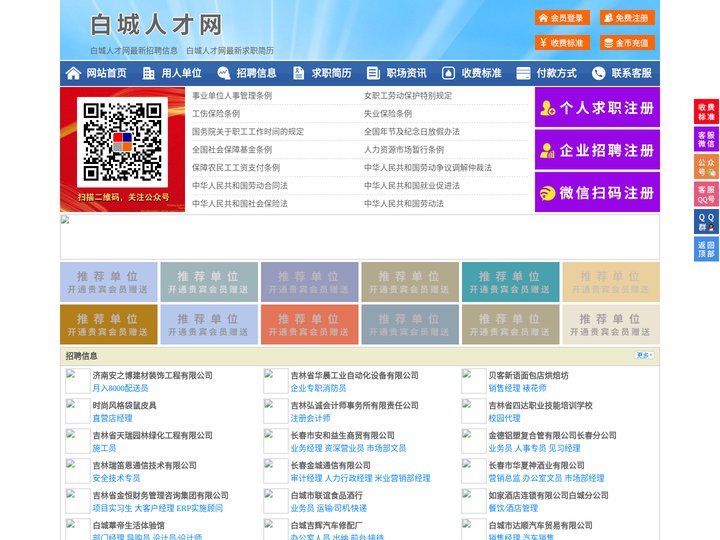The image size is (720, 540).
Task: Open the 联系客服 nav item
Action: 623,73
